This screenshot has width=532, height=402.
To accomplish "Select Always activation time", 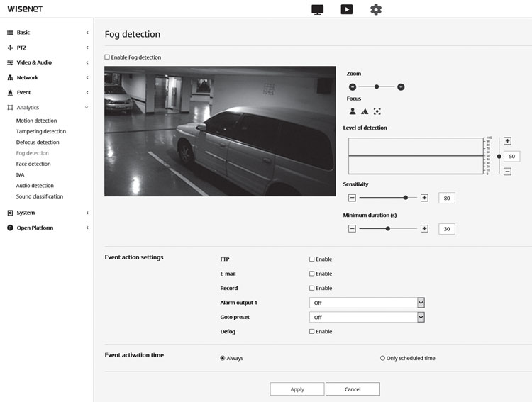I will click(223, 358).
